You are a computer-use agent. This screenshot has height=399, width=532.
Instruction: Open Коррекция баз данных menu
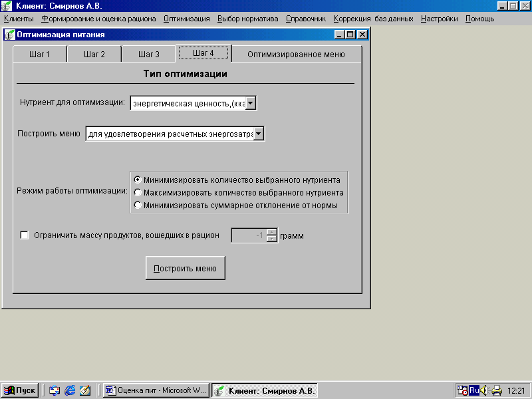(x=373, y=19)
